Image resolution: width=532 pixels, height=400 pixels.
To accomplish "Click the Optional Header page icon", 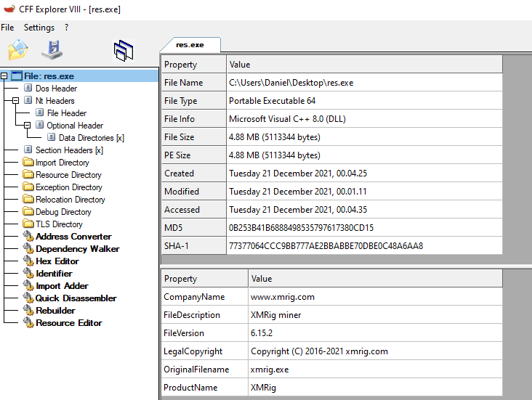I will [x=40, y=125].
